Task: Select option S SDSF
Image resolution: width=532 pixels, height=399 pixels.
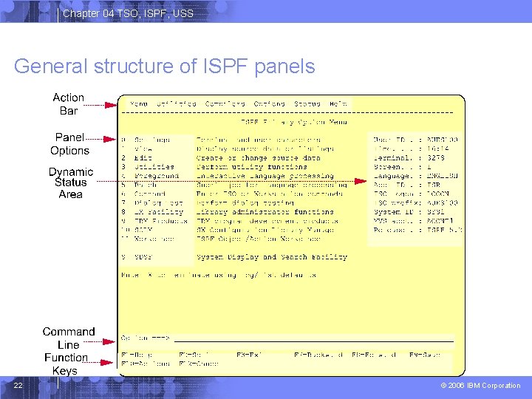Action: [x=137, y=257]
